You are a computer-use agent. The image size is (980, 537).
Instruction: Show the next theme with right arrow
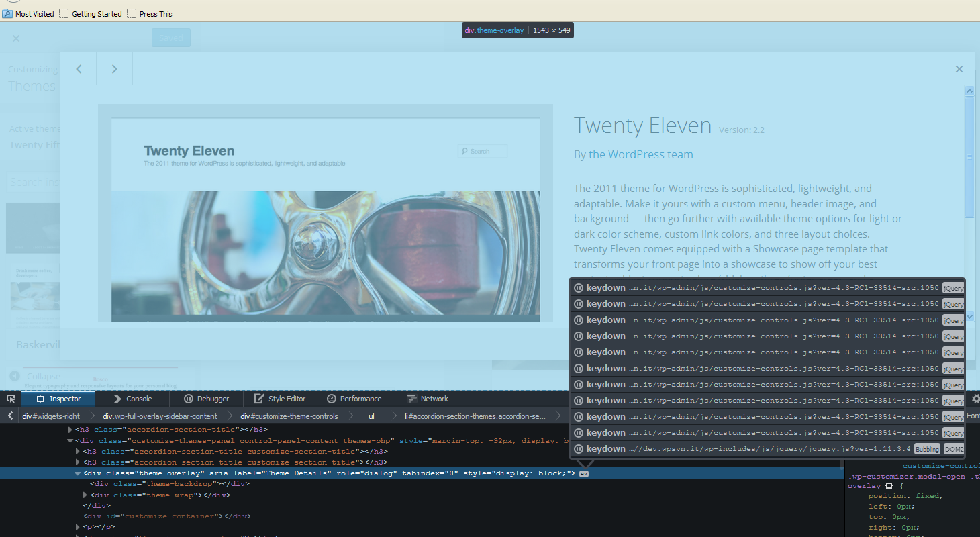pyautogui.click(x=115, y=69)
